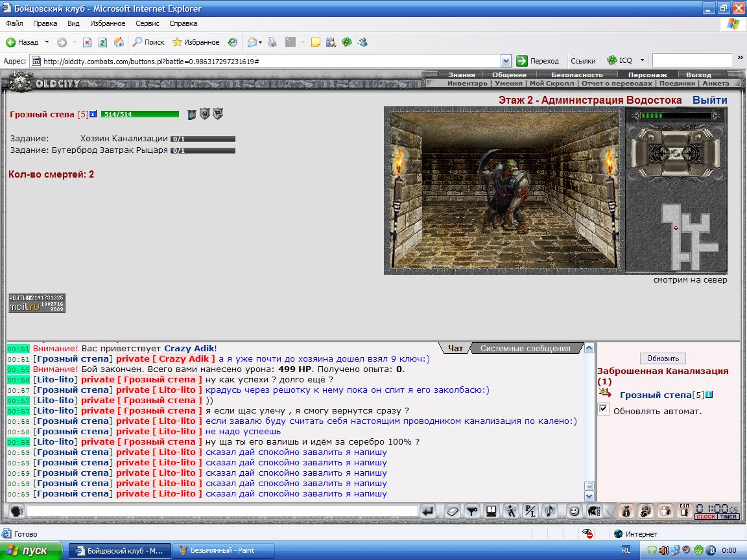Click the Research book toolbar icon
Screen dimensions: 747x560
[x=331, y=42]
